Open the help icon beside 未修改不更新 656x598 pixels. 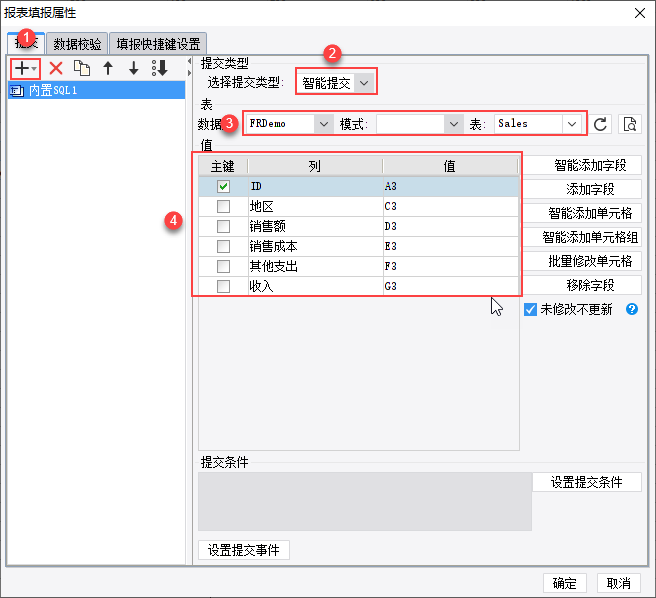click(632, 309)
